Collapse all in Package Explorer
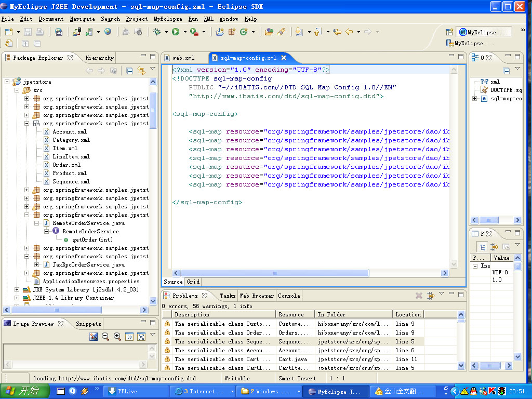 tap(129, 71)
